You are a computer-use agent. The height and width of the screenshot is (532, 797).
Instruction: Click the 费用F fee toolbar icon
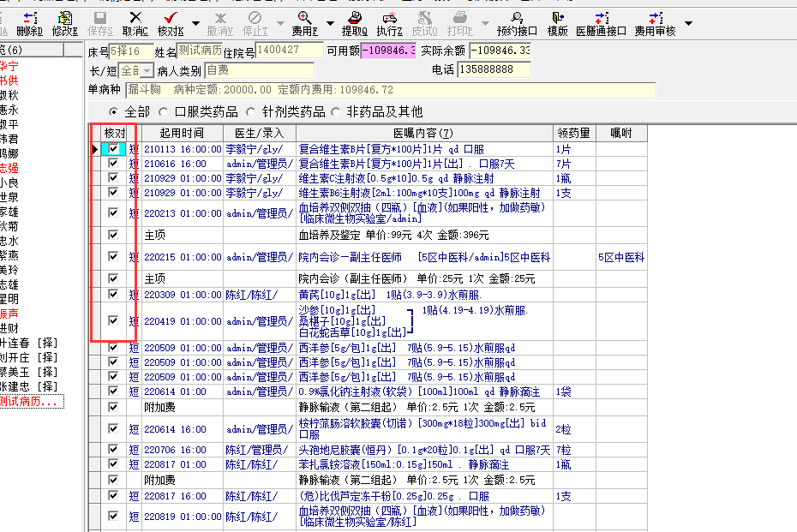[x=304, y=24]
